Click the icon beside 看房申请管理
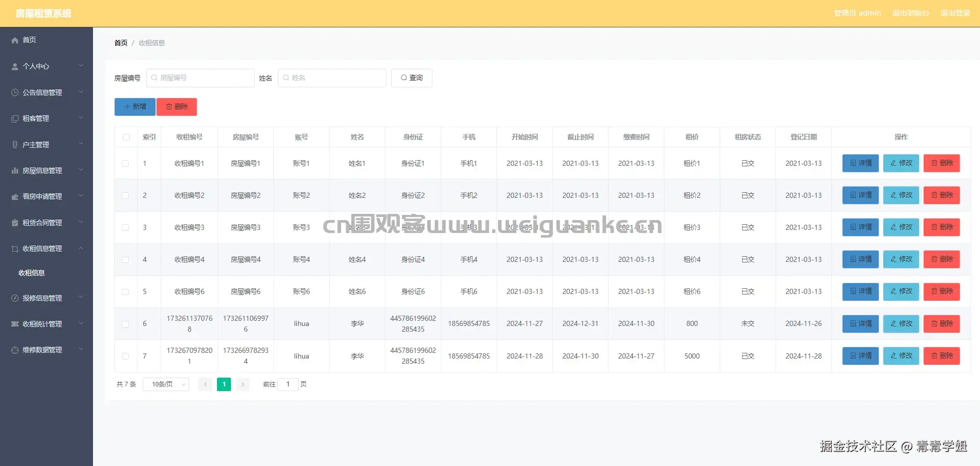 pyautogui.click(x=15, y=197)
